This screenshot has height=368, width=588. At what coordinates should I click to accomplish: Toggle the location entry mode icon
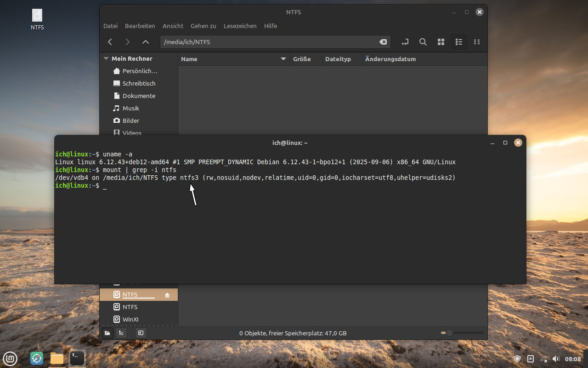pyautogui.click(x=405, y=42)
